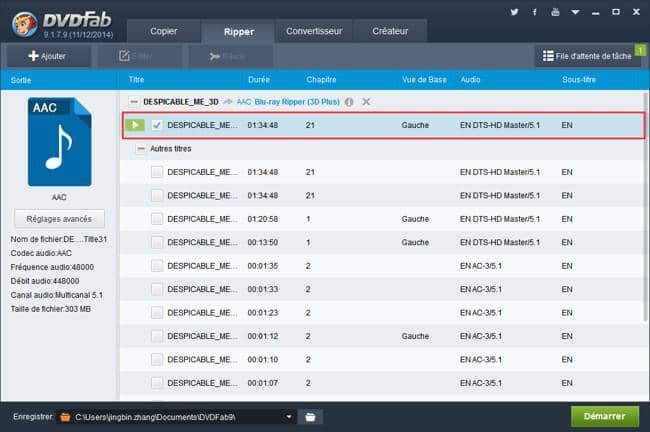Click the Fréquence audio: 48000 text
Image resolution: width=650 pixels, height=432 pixels.
click(52, 267)
